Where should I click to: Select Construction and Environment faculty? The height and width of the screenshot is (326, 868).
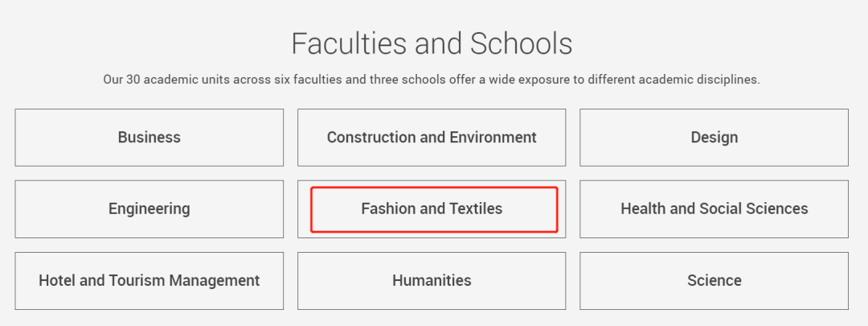pos(432,138)
